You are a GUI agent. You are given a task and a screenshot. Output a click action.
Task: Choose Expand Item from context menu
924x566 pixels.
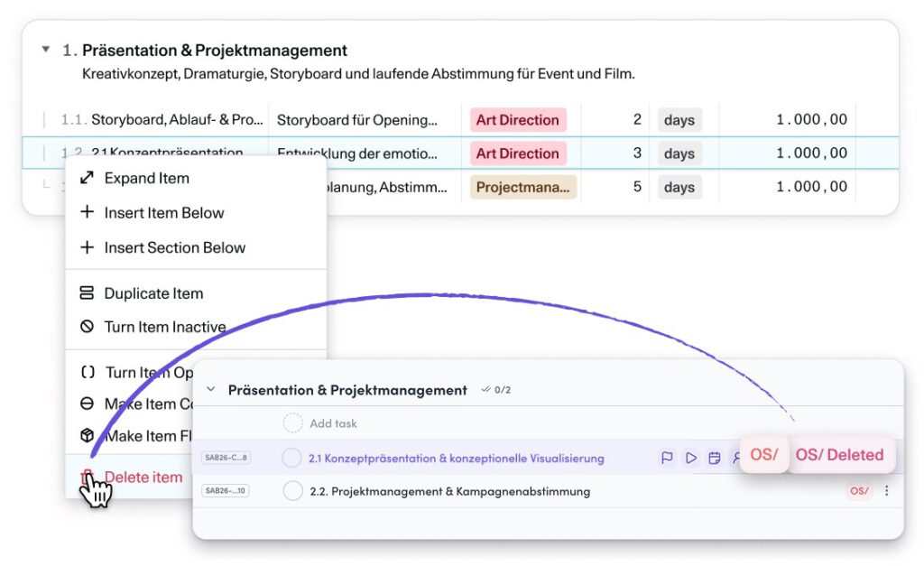147,178
